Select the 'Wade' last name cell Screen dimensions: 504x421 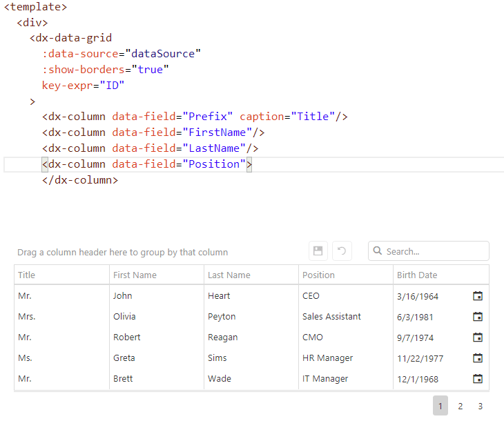click(251, 379)
